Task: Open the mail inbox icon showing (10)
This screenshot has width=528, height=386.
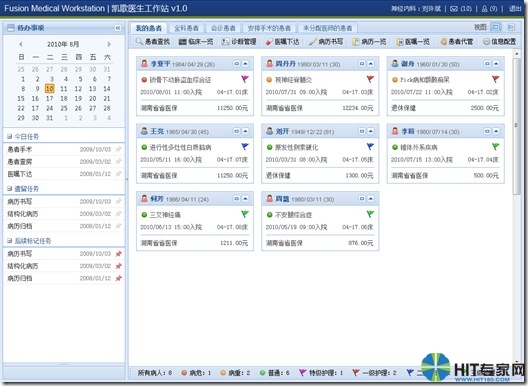Action: pyautogui.click(x=454, y=9)
